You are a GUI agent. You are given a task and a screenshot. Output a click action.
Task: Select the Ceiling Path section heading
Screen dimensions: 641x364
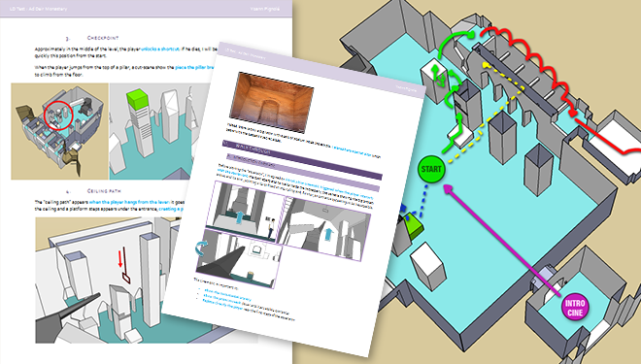(104, 191)
